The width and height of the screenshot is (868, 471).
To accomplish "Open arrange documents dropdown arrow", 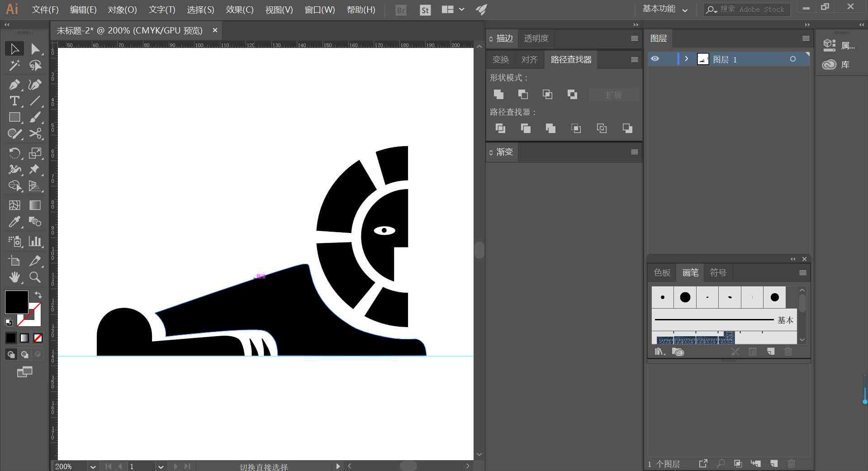I will point(461,9).
